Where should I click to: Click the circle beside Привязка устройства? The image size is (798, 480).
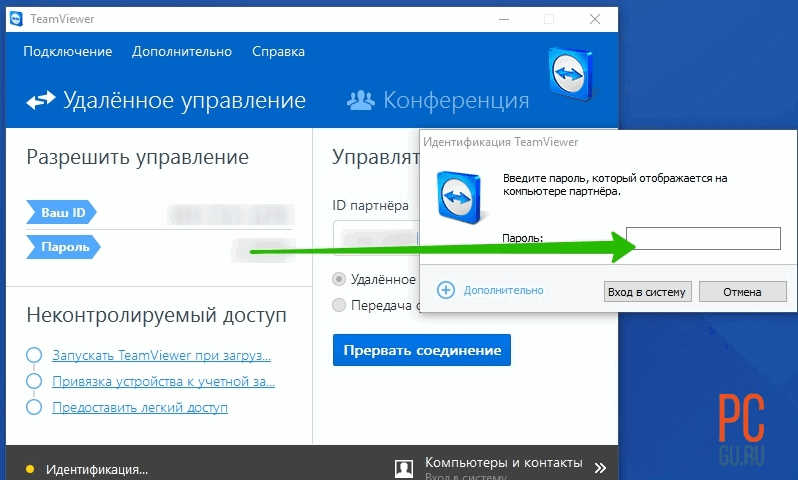click(34, 381)
